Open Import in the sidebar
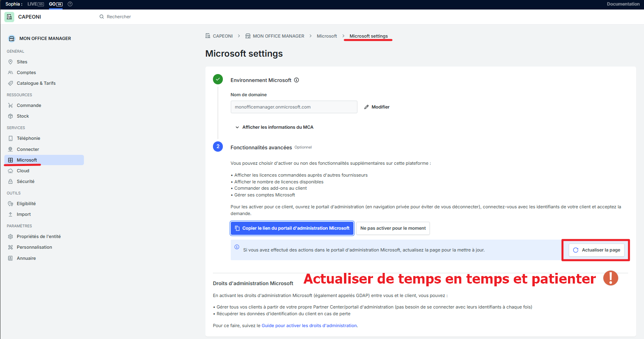644x339 pixels. 24,214
